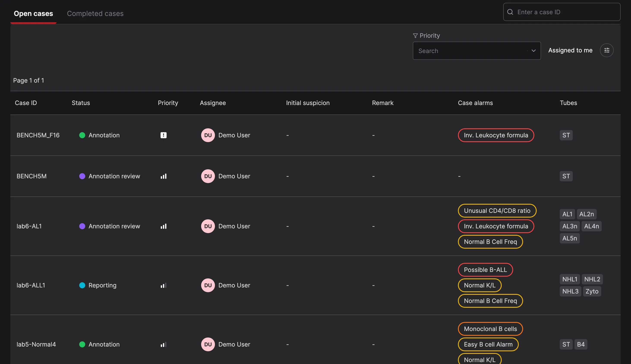Click the NHL1 tube tag

pos(570,279)
